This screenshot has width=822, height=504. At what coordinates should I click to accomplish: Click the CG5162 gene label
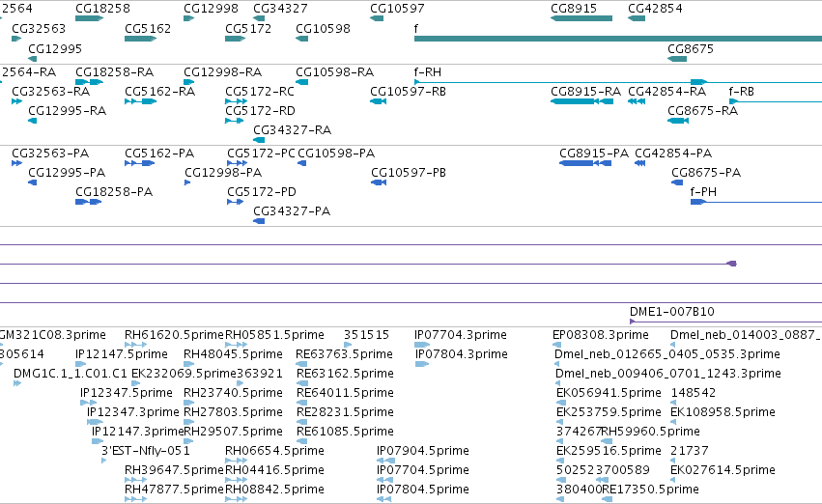pyautogui.click(x=148, y=28)
